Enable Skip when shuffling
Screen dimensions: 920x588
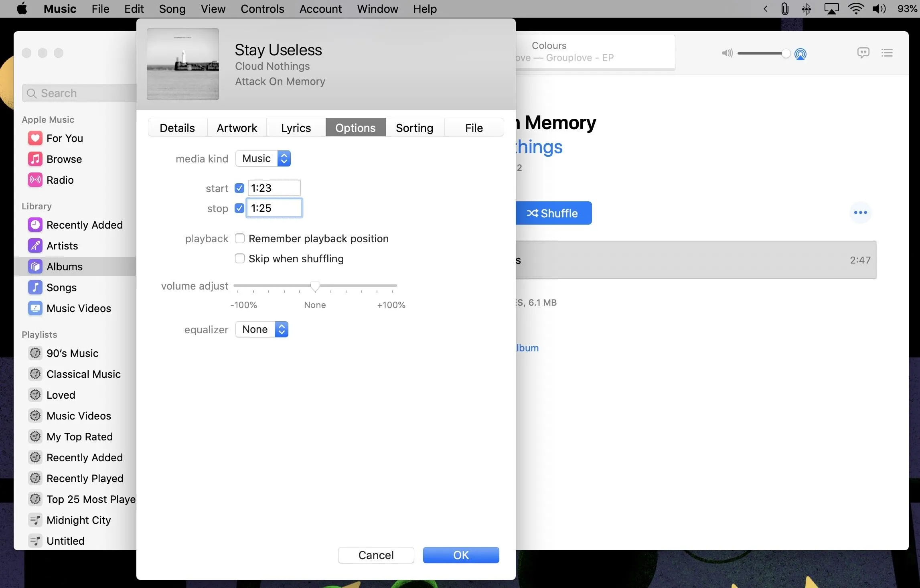click(239, 259)
